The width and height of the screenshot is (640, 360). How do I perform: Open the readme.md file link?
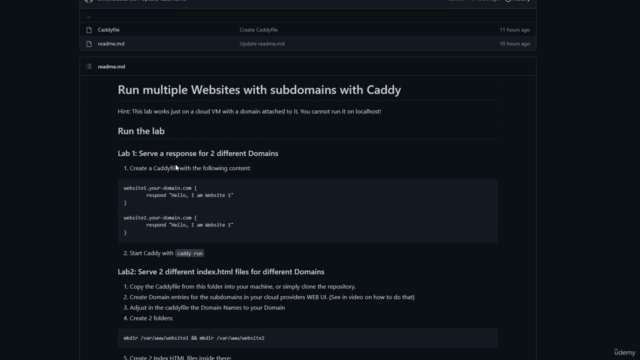[x=111, y=44]
